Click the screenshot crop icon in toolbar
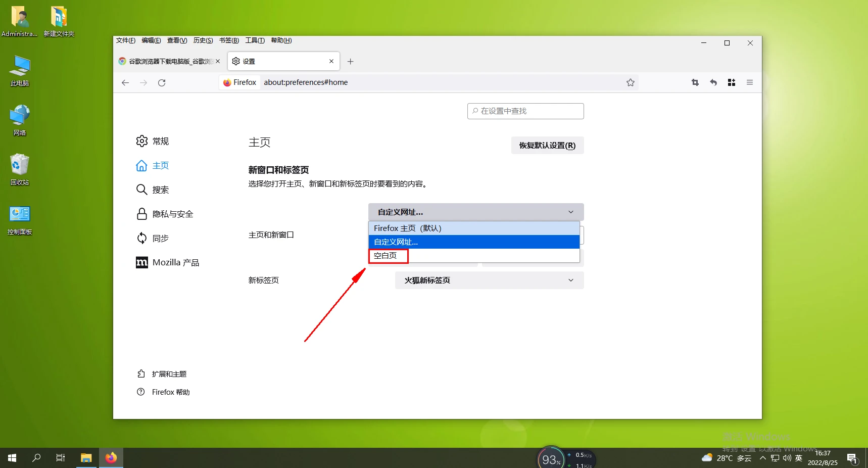This screenshot has height=468, width=868. [695, 82]
